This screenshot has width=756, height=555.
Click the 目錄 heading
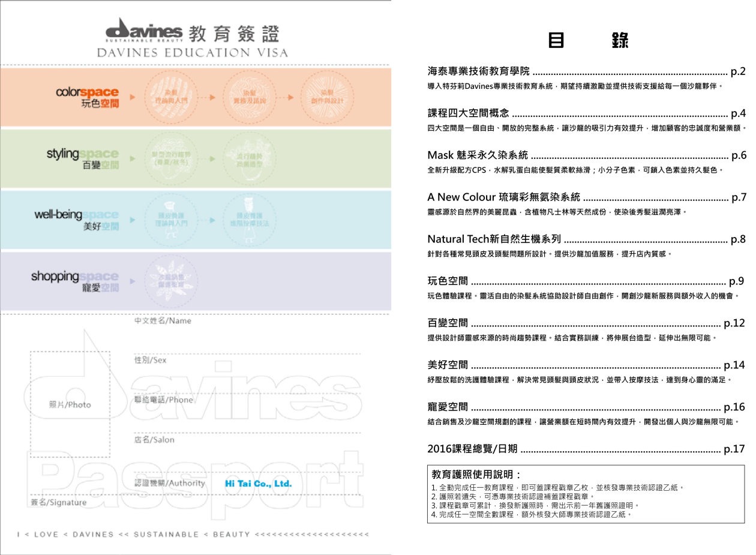tap(588, 41)
